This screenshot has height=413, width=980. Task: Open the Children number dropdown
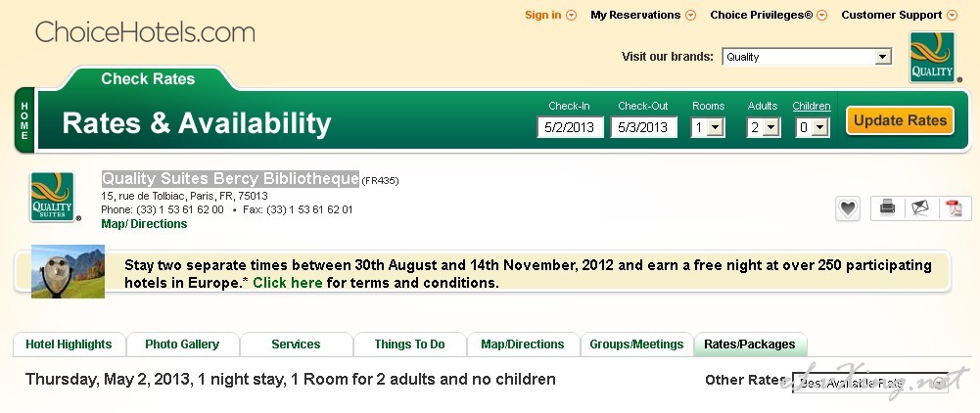(x=813, y=127)
